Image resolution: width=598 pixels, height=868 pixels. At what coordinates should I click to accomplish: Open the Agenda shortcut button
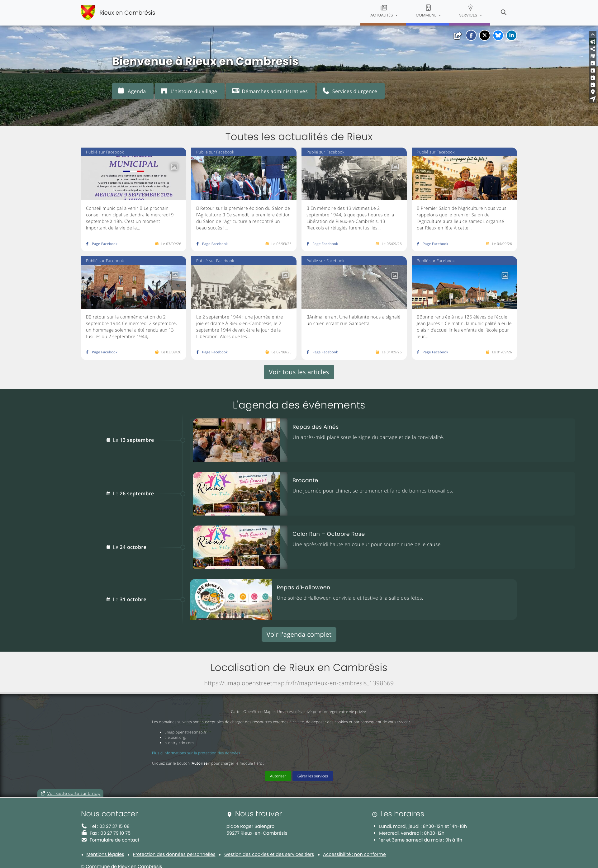(132, 91)
